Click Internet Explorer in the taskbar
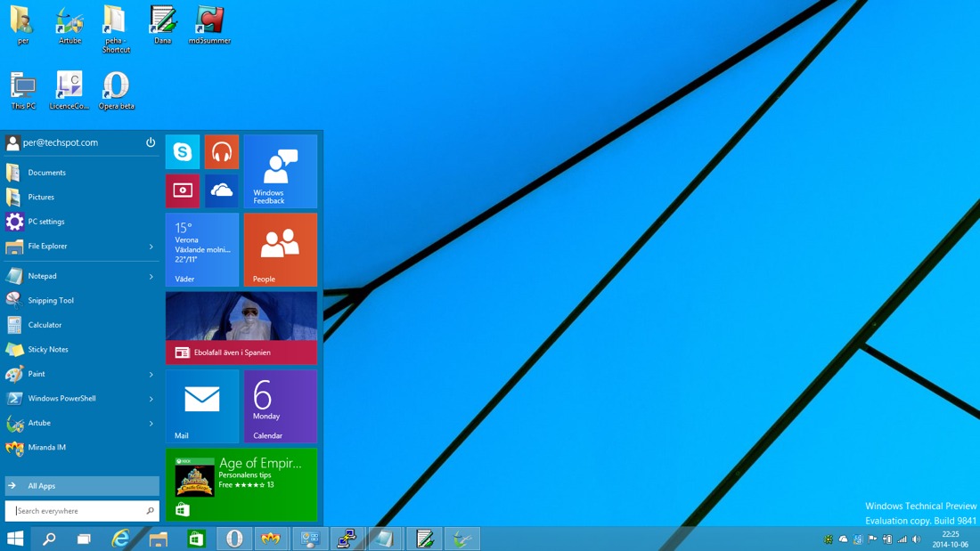Image resolution: width=980 pixels, height=551 pixels. click(x=120, y=539)
